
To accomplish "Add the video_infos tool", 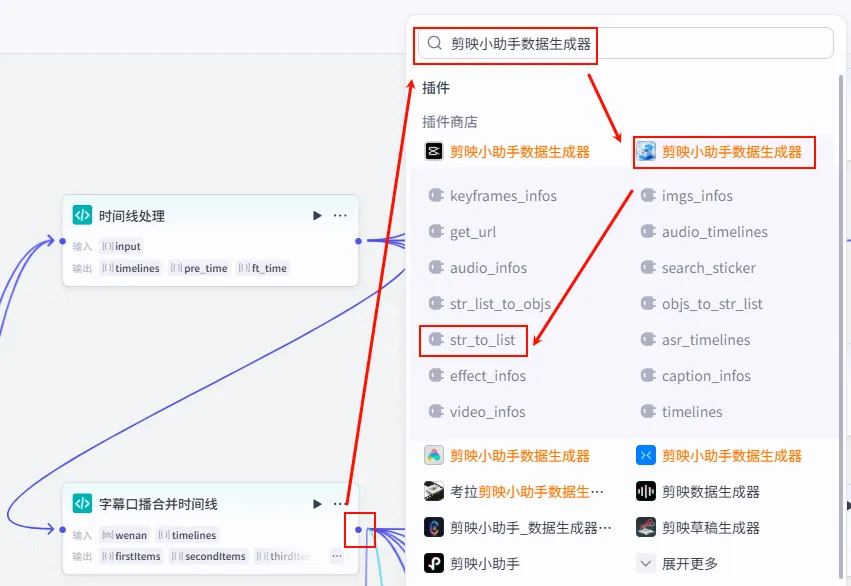I will 477,412.
